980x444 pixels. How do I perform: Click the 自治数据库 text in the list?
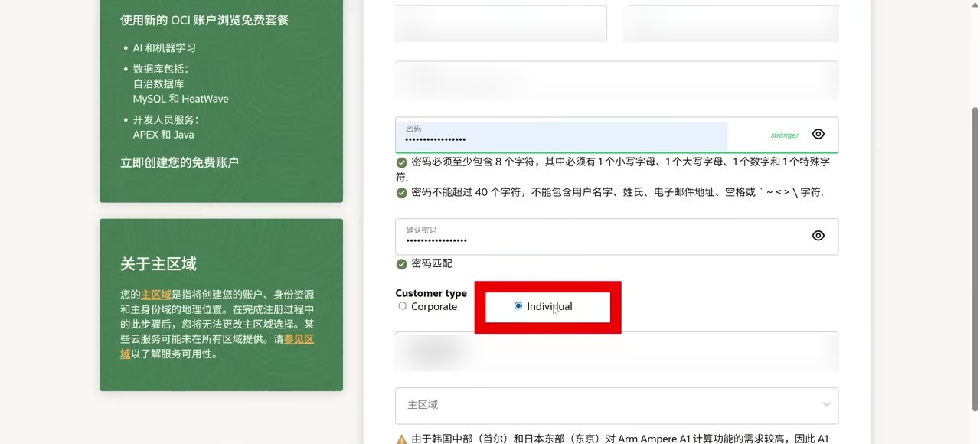coord(158,84)
